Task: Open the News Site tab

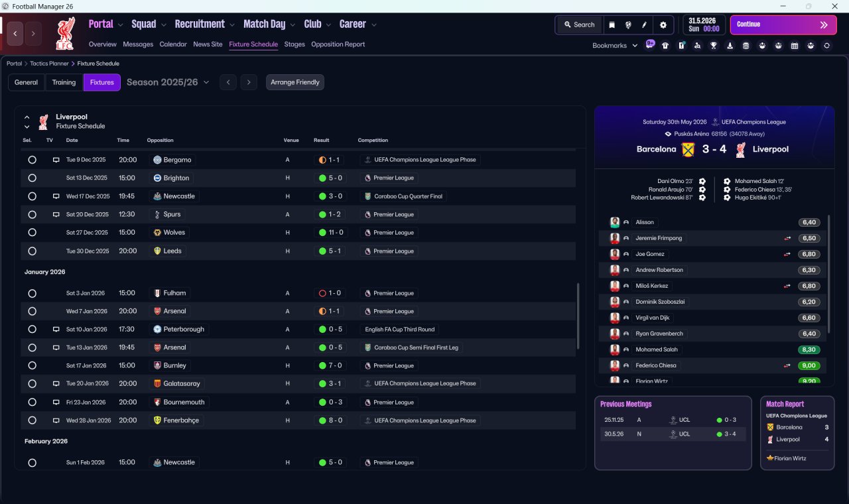Action: tap(208, 44)
